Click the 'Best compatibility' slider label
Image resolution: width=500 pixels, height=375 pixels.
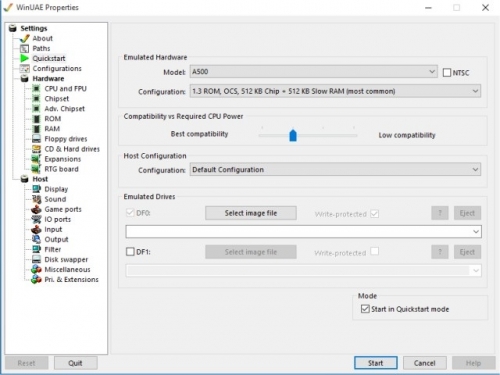[x=199, y=134]
